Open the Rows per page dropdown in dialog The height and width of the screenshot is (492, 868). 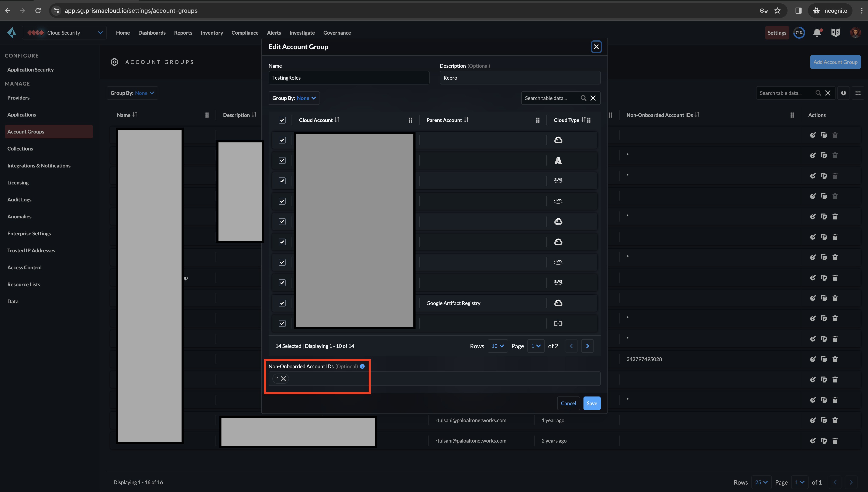[497, 346]
